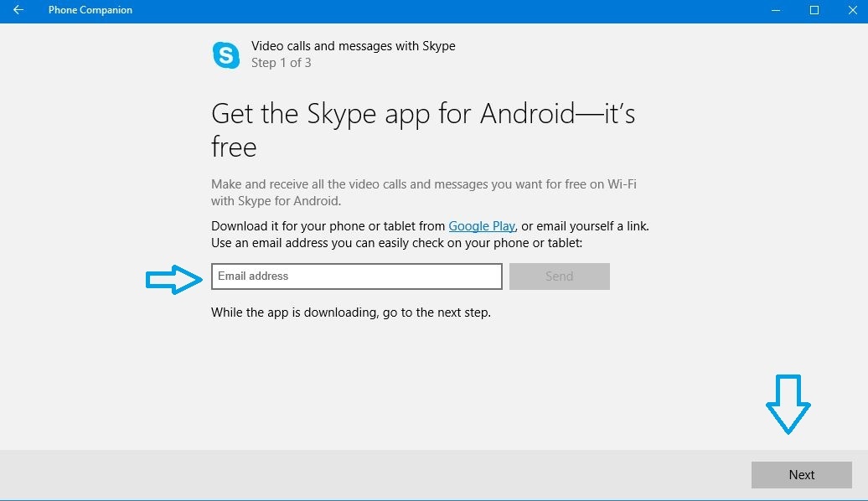Close the Phone Companion window
Image resolution: width=868 pixels, height=501 pixels.
[x=852, y=10]
